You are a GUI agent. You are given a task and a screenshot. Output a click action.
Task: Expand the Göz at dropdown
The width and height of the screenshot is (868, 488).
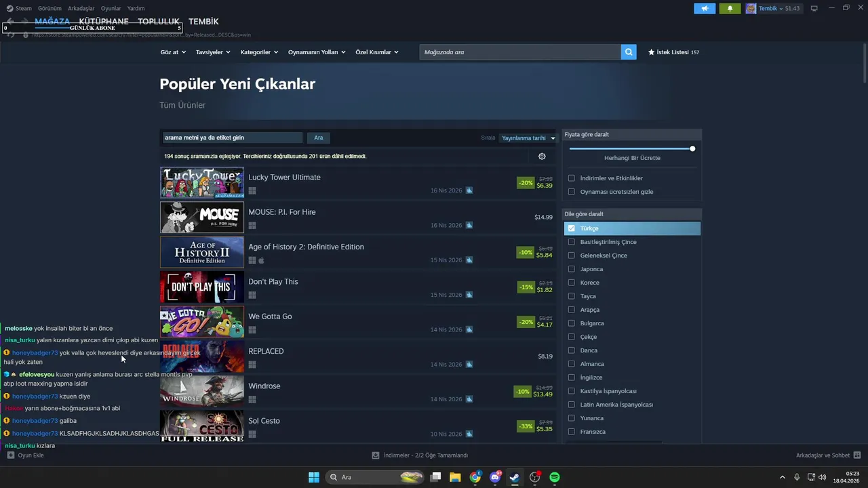[173, 52]
